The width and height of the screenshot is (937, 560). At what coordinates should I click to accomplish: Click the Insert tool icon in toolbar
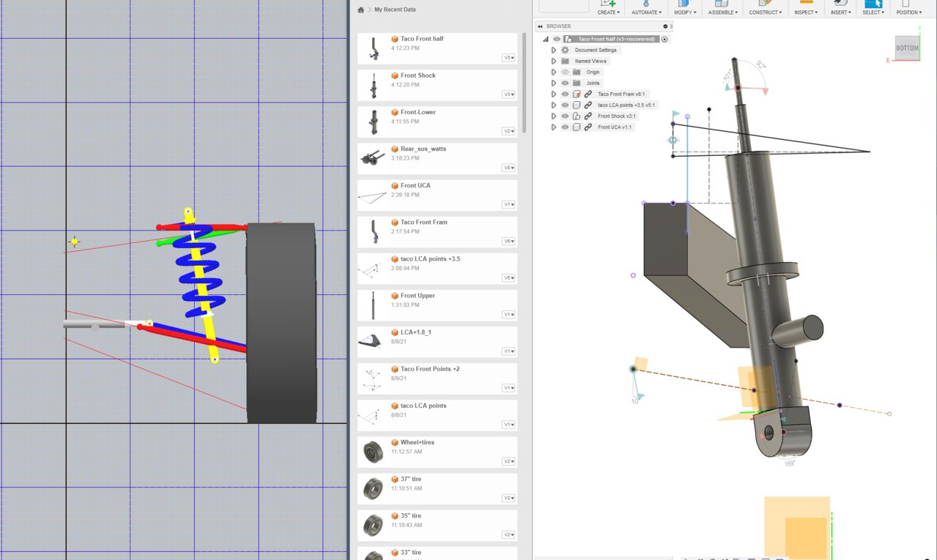[x=840, y=4]
